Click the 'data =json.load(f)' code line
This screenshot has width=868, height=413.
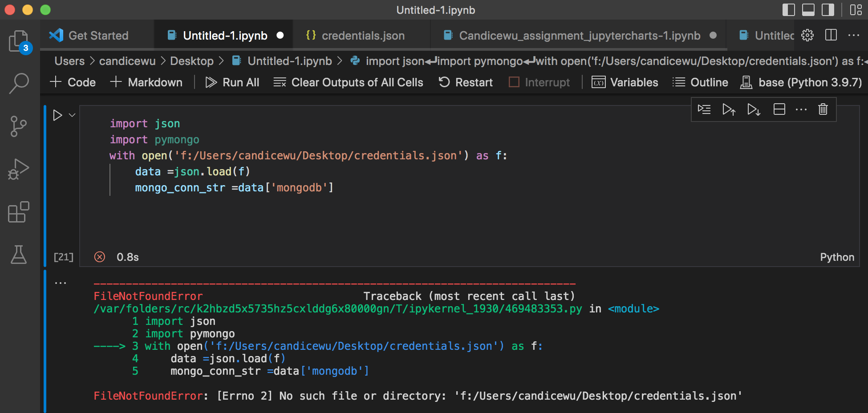[192, 171]
